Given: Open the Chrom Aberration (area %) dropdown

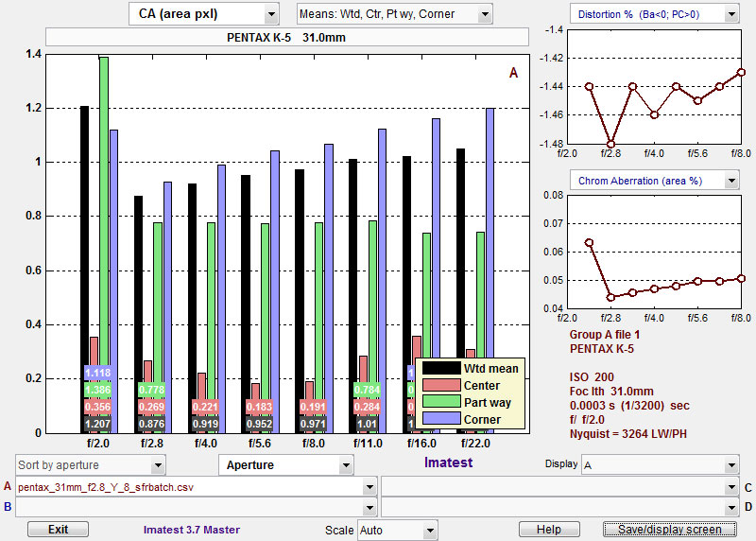Looking at the screenshot, I should [x=654, y=181].
